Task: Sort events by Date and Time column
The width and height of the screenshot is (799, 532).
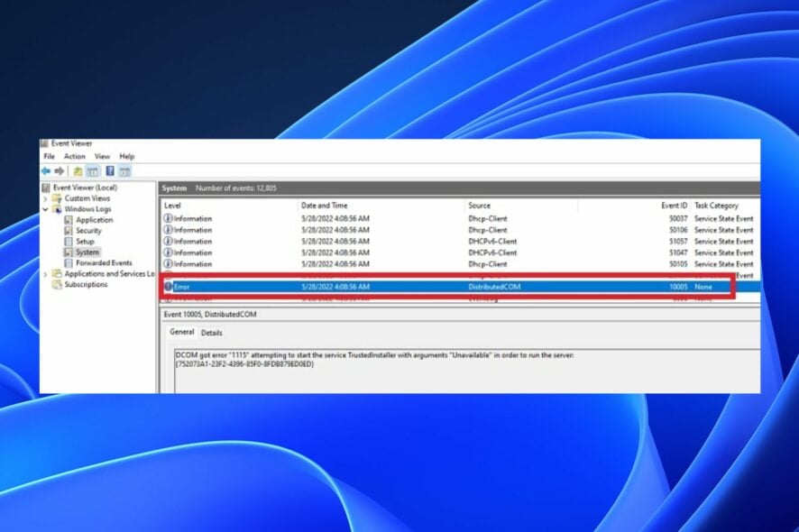Action: [x=324, y=206]
